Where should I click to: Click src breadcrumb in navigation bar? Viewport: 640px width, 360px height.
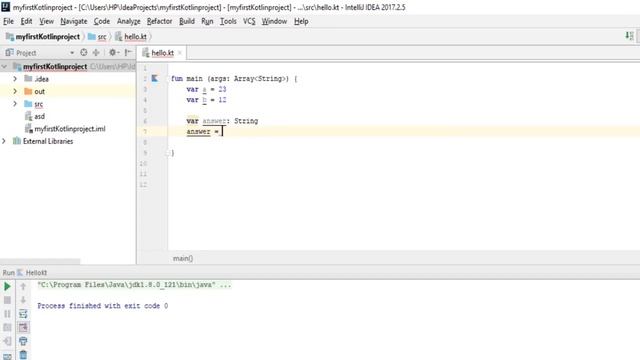coord(98,37)
